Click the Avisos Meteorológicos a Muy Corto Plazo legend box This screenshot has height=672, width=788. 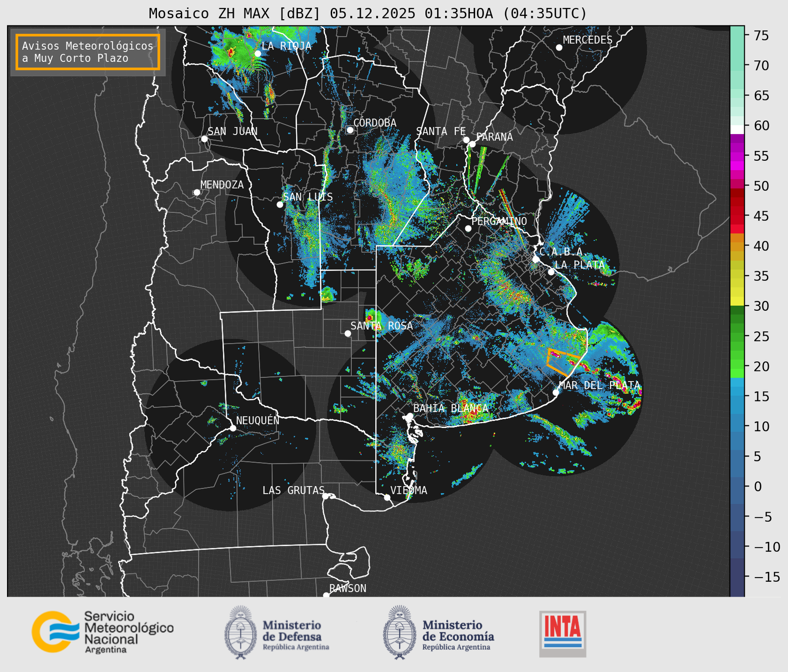(x=88, y=52)
